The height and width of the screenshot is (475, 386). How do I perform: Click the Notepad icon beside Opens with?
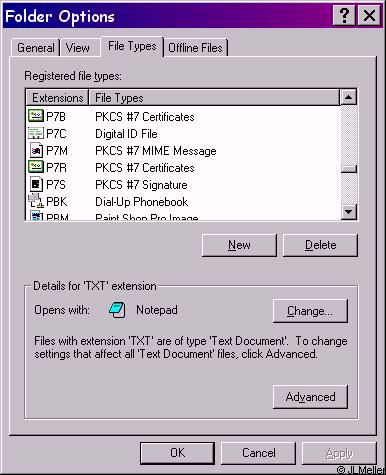(x=117, y=310)
